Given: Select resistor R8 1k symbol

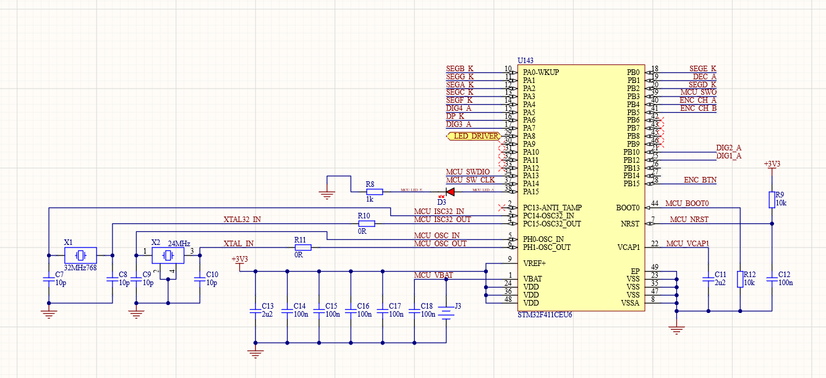Looking at the screenshot, I should (375, 192).
